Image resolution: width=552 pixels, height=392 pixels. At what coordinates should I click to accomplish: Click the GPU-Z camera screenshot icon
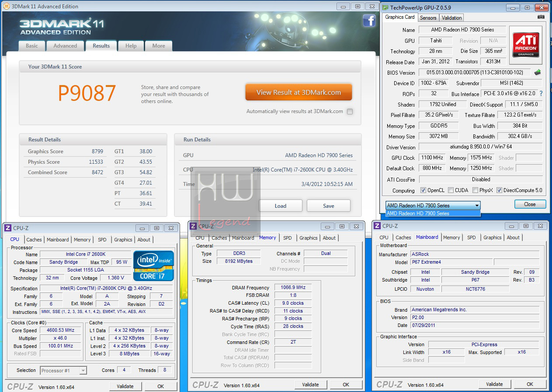pyautogui.click(x=541, y=17)
